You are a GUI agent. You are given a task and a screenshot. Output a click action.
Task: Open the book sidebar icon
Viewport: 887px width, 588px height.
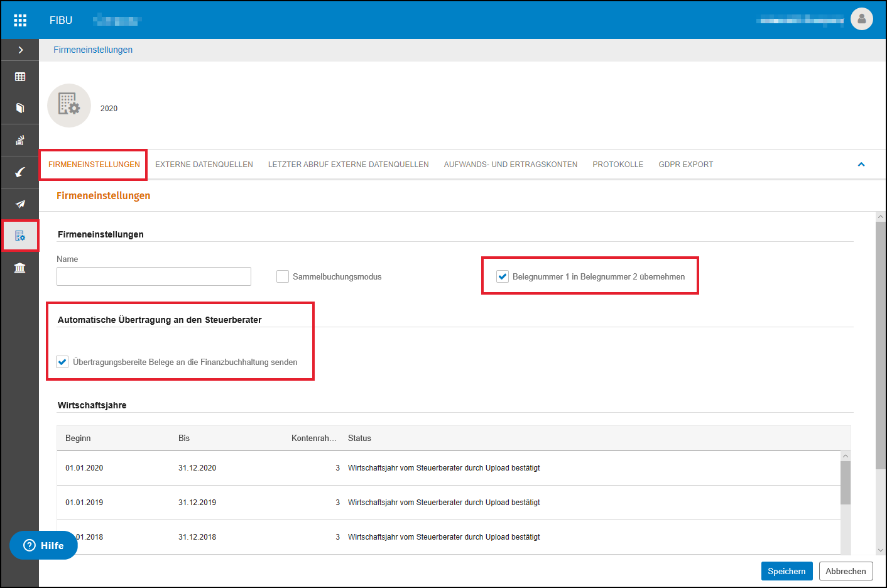pyautogui.click(x=20, y=108)
